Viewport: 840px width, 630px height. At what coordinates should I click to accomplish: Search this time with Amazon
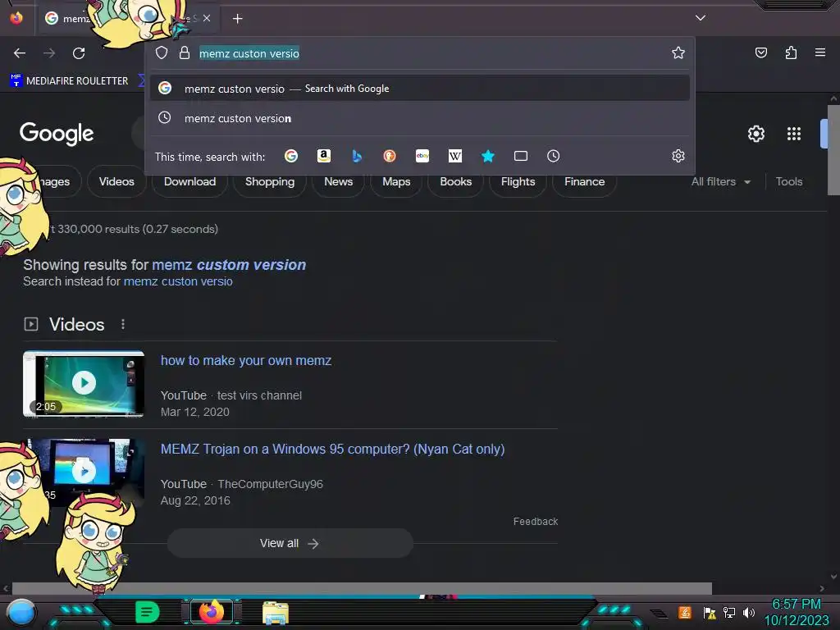pos(323,156)
